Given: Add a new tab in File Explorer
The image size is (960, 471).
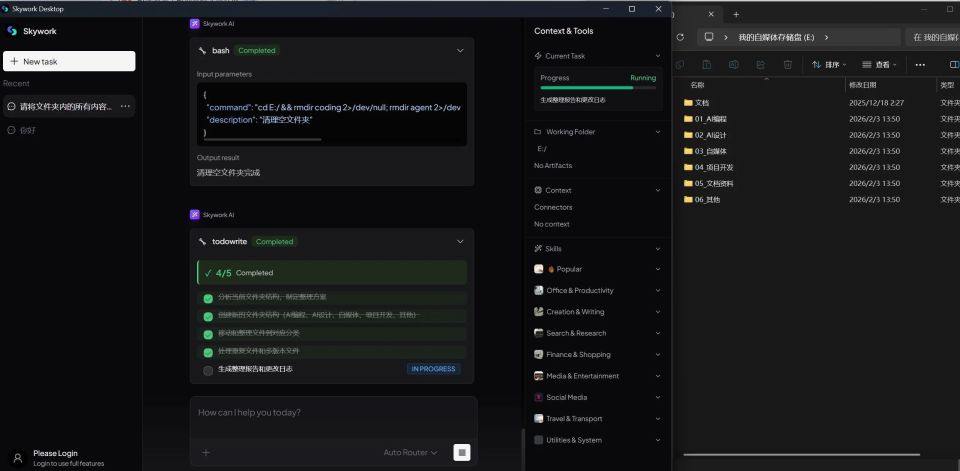Looking at the screenshot, I should pos(736,14).
